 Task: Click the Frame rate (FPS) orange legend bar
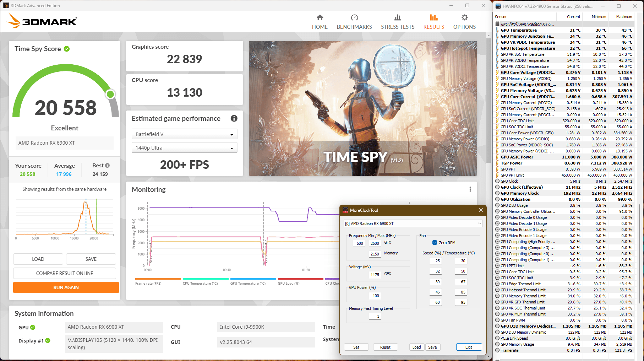[x=158, y=279]
